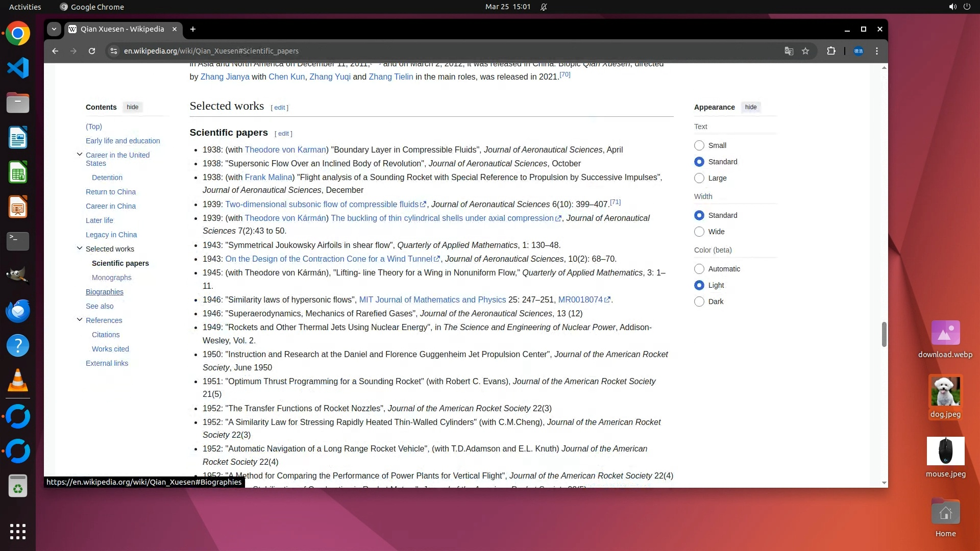Open the Chrome extensions puzzle icon

831,51
